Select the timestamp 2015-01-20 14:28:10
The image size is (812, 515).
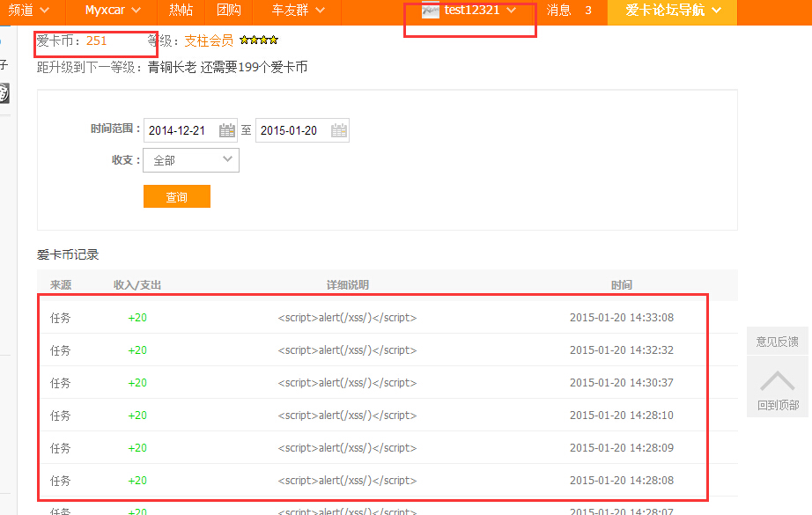pos(622,416)
